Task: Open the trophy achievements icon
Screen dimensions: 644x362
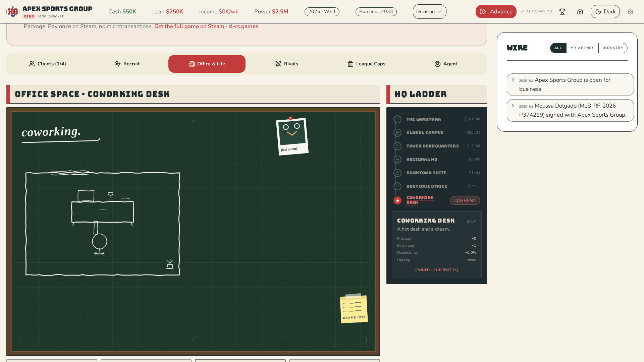Action: point(562,12)
